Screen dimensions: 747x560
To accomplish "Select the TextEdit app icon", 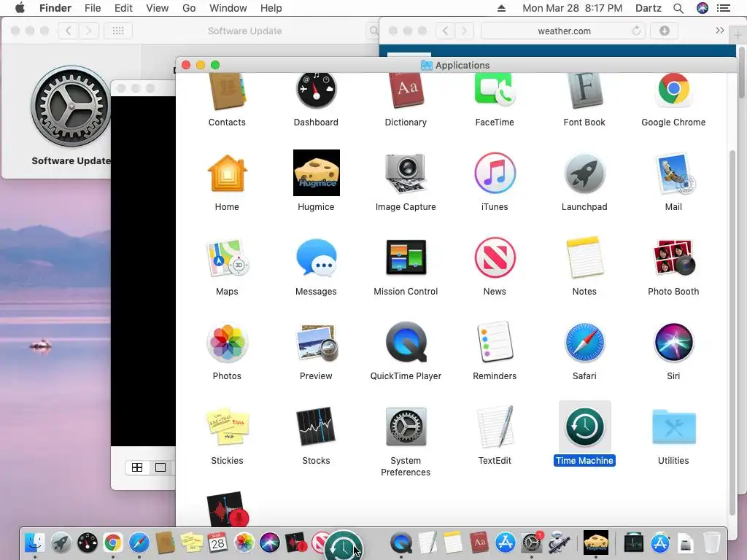I will [x=495, y=427].
